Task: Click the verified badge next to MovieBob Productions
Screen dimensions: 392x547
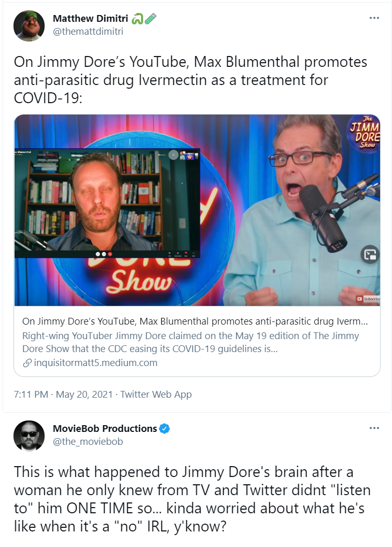Action: click(164, 428)
